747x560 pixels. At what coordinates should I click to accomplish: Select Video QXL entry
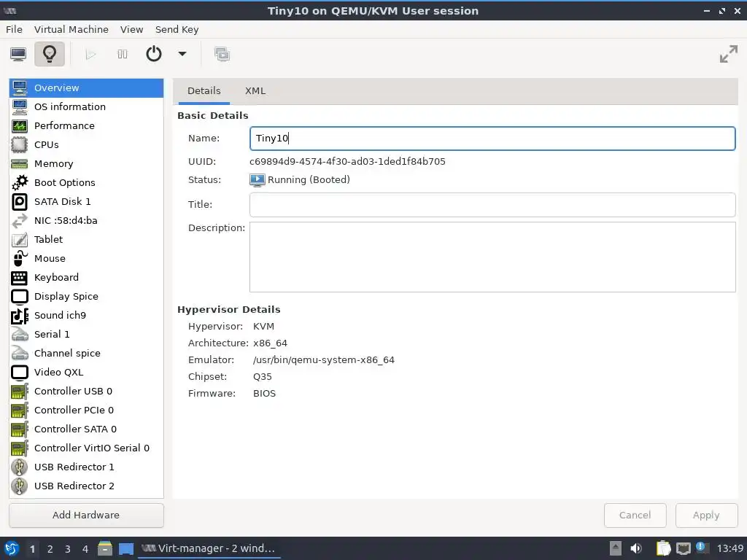(x=86, y=373)
